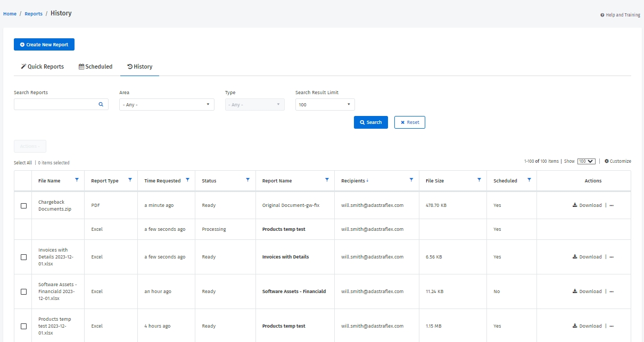Screen dimensions: 644x342
Task: Open the Scheduled tab
Action: pyautogui.click(x=96, y=67)
